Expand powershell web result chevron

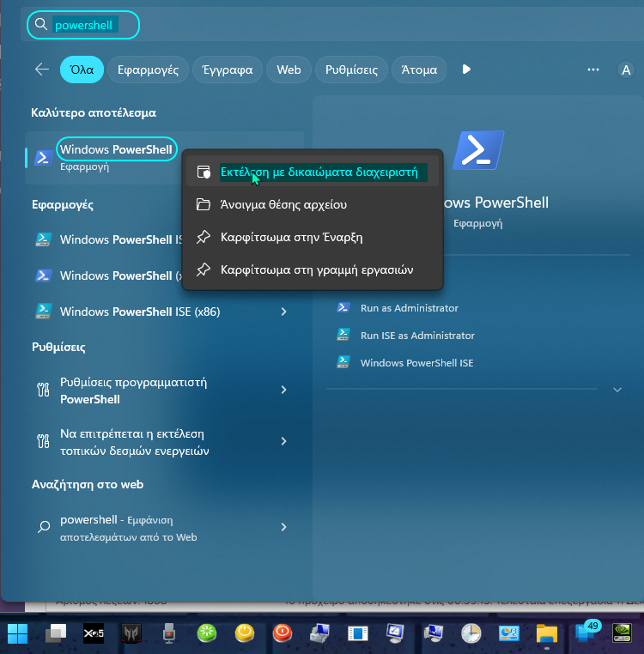click(284, 527)
